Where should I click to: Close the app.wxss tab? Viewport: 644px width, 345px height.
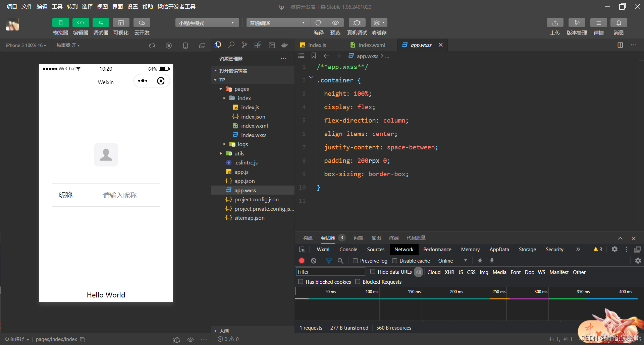pos(440,45)
